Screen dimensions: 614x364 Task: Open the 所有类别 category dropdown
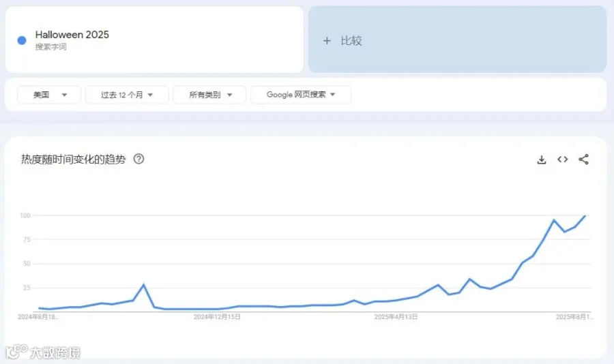tap(209, 95)
